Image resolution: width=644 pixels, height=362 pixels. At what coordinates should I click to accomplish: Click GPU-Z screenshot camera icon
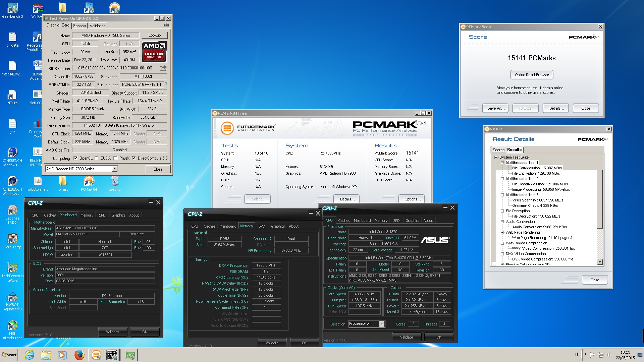click(166, 25)
